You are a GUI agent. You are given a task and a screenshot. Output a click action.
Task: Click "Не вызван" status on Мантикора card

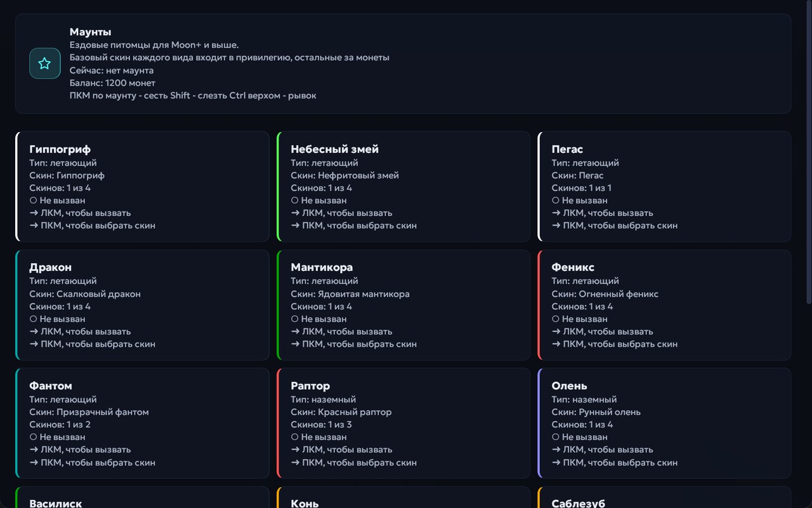(x=318, y=319)
